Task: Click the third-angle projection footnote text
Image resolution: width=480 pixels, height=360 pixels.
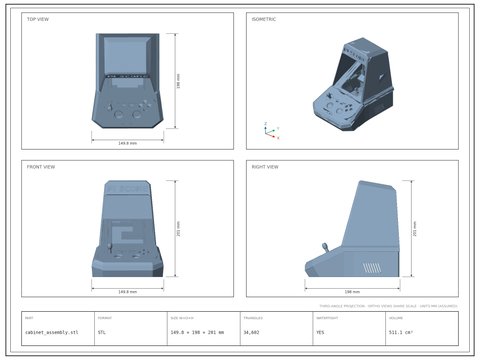Action: [x=388, y=306]
